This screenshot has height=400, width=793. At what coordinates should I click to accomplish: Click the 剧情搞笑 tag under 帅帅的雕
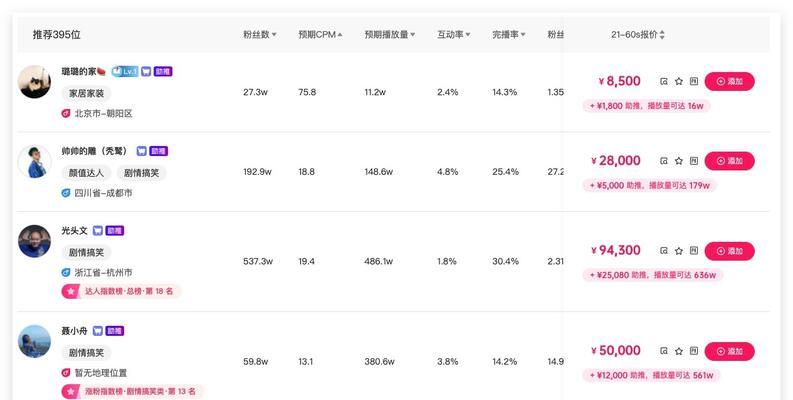pos(142,173)
